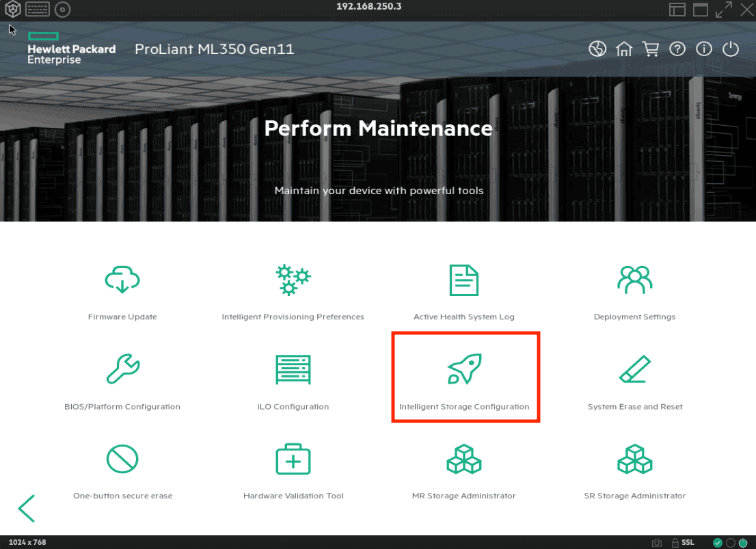Screen dimensions: 756x549
Task: Select One-button secure erase icon
Action: click(122, 459)
